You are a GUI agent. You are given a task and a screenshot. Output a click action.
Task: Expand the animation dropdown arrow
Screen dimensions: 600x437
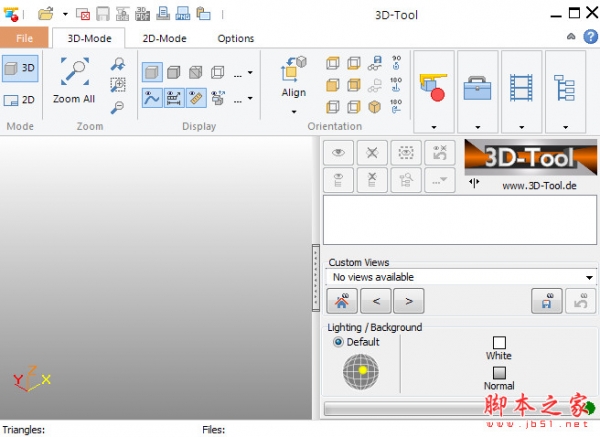521,127
